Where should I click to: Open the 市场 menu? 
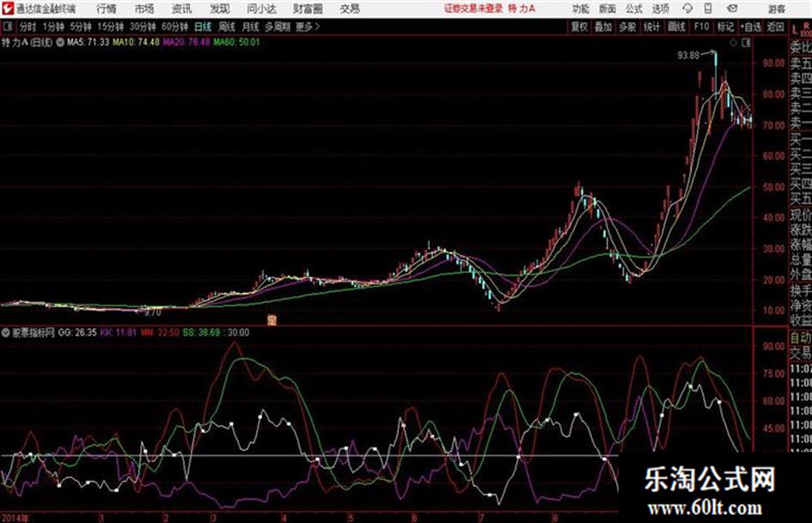click(x=144, y=9)
